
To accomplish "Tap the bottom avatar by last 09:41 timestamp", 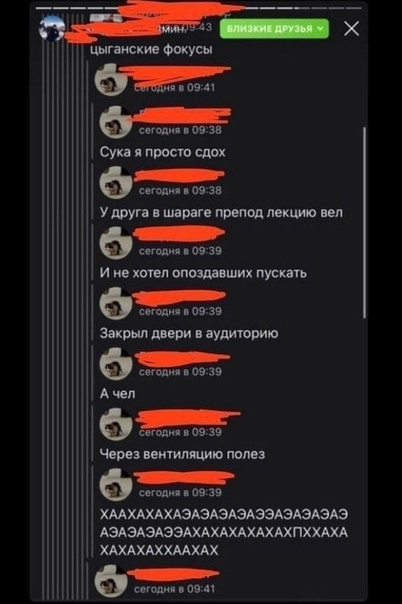I will [111, 581].
